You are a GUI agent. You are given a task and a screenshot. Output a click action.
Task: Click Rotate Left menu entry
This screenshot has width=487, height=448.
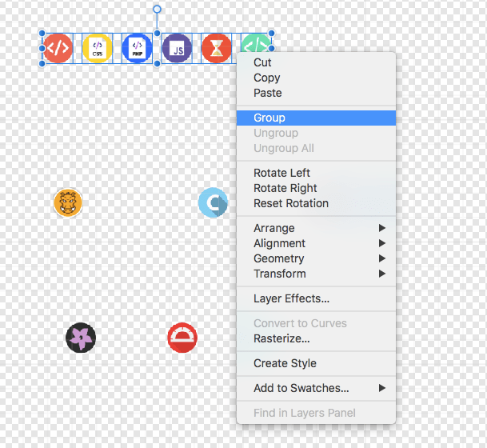click(x=281, y=173)
